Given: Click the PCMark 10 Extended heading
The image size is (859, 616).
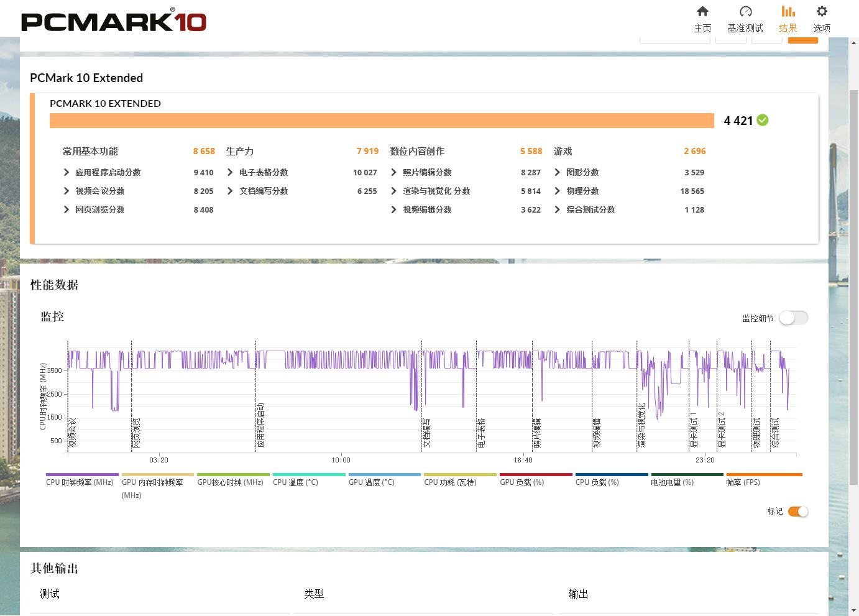Looking at the screenshot, I should click(x=86, y=78).
